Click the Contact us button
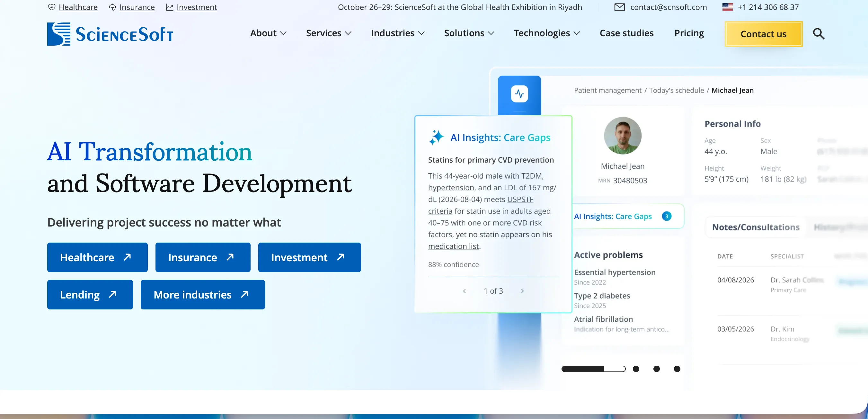Viewport: 868px width, 419px height. (x=763, y=34)
